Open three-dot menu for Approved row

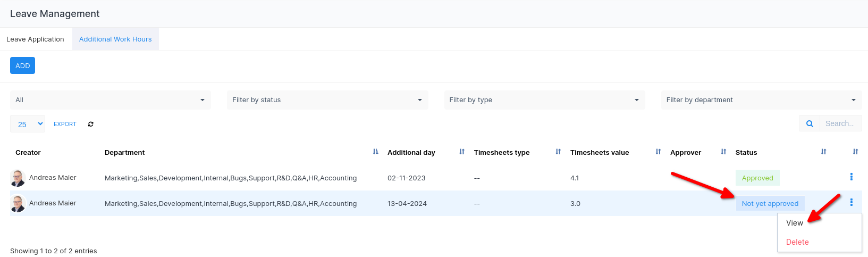pyautogui.click(x=851, y=177)
